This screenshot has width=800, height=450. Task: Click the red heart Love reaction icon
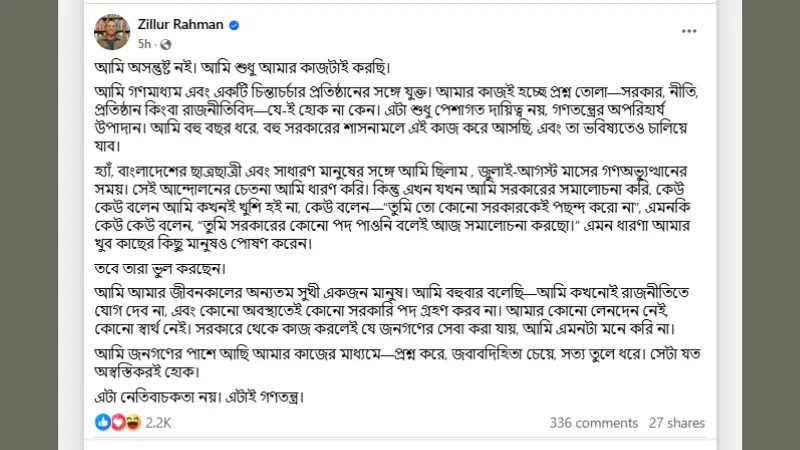118,422
